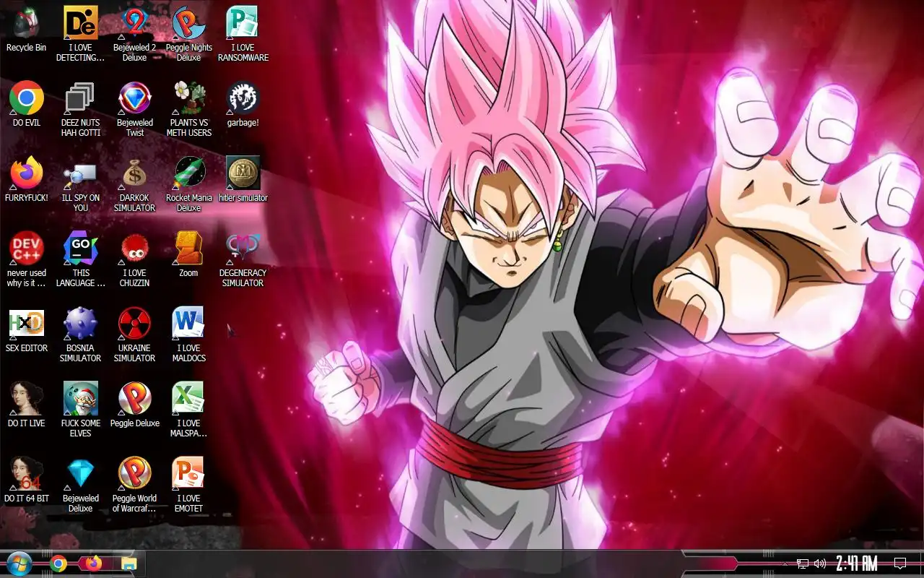Screen dimensions: 924x578
Task: Select the 'I LOVE MALDOCS' Word shortcut
Action: [188, 335]
